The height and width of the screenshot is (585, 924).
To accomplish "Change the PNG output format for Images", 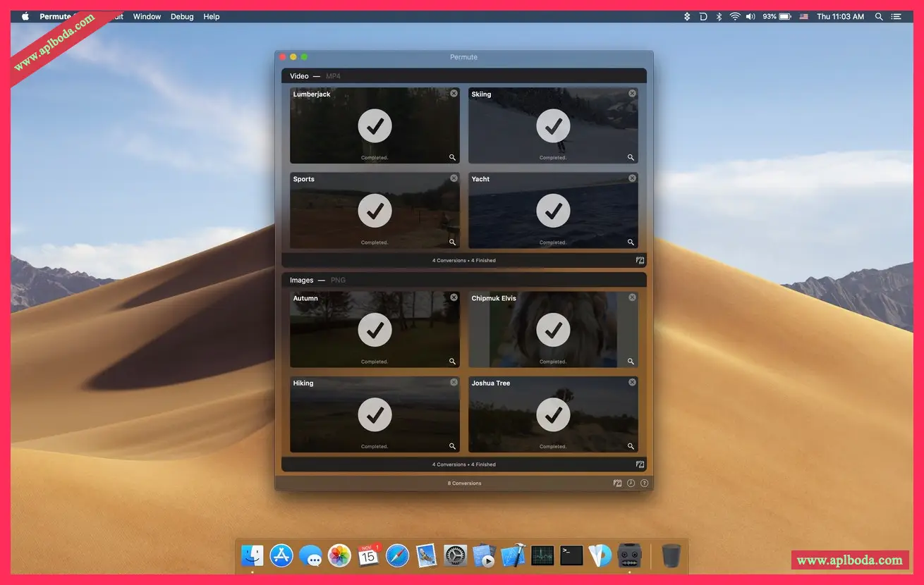I will [338, 279].
